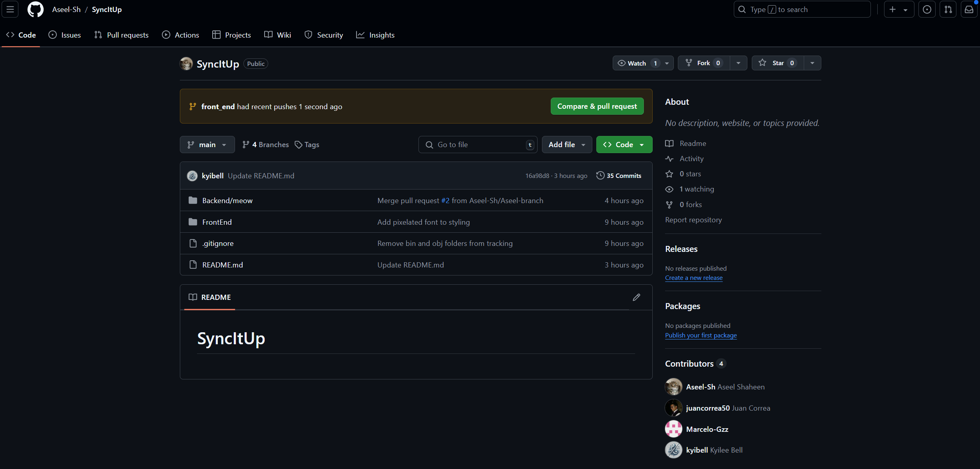The height and width of the screenshot is (469, 980).
Task: Open the FrontEnd folder
Action: [217, 222]
